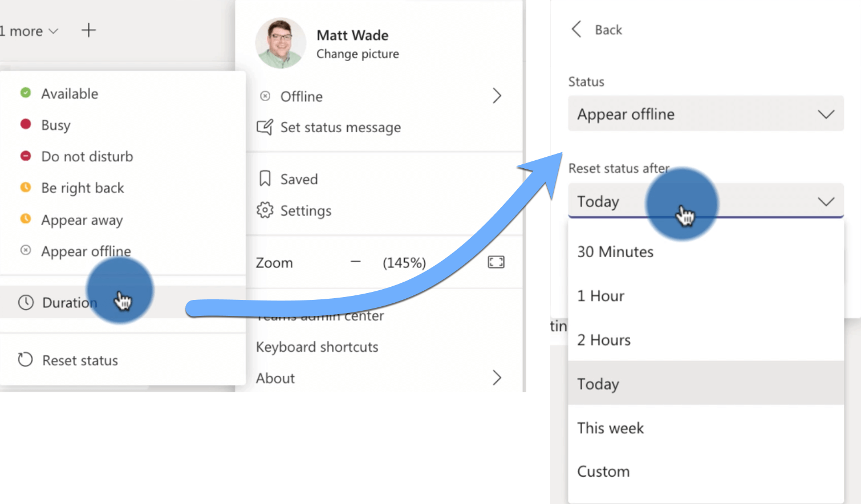Click the Back navigation arrow
861x504 pixels.
pyautogui.click(x=576, y=29)
